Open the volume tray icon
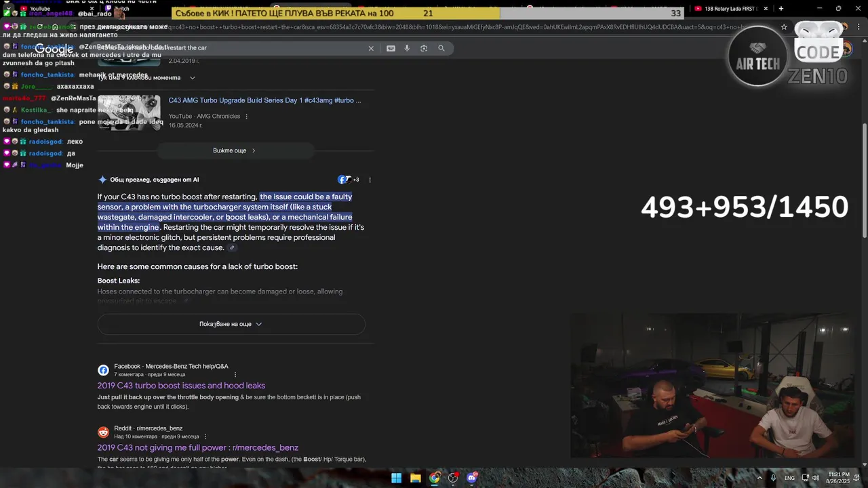Viewport: 868px width, 488px height. click(816, 478)
